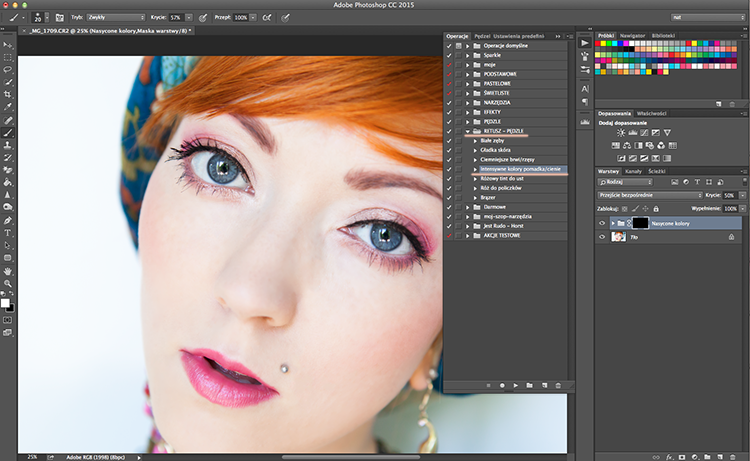Delete action with Operacje trash icon
This screenshot has height=461, width=750.
point(558,385)
